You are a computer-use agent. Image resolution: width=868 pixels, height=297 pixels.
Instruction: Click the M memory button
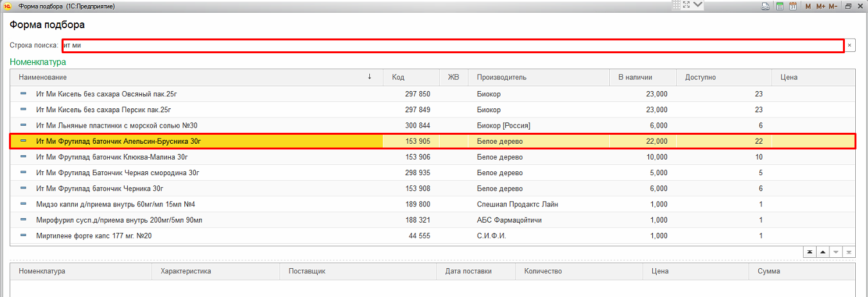[x=808, y=6]
